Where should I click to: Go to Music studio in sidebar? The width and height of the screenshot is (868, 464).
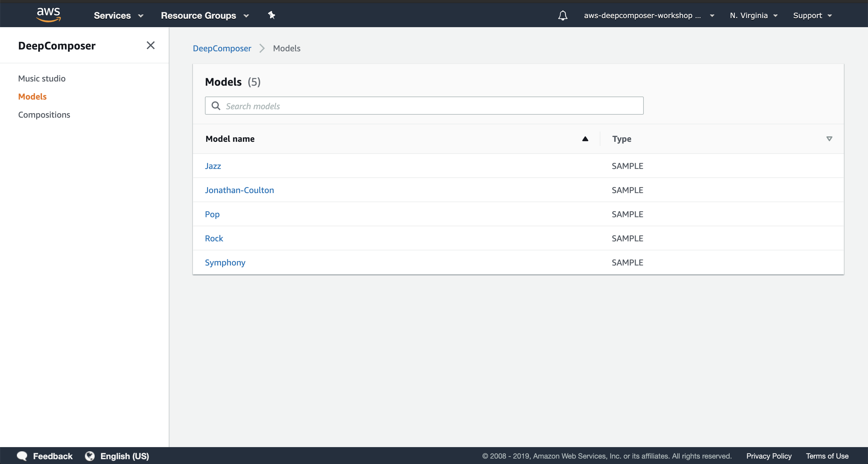[42, 78]
